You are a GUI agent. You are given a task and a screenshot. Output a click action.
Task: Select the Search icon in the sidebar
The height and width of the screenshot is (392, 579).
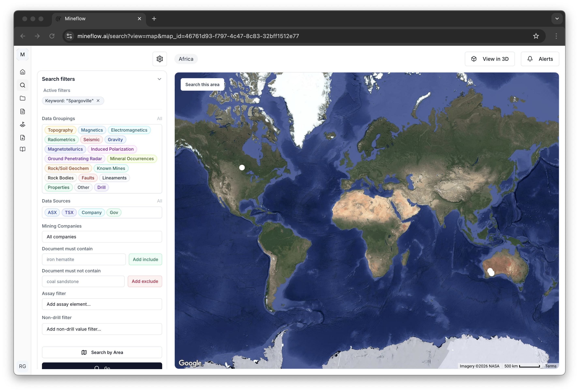point(23,85)
